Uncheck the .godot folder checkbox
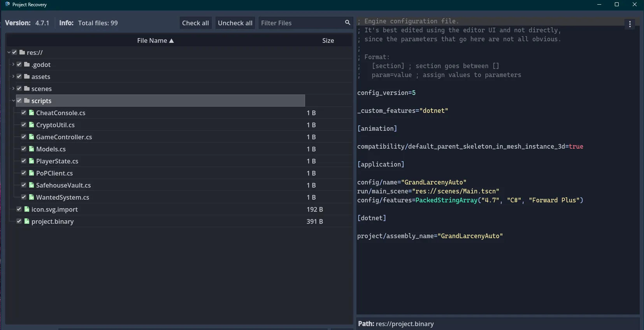The image size is (644, 330). (19, 64)
